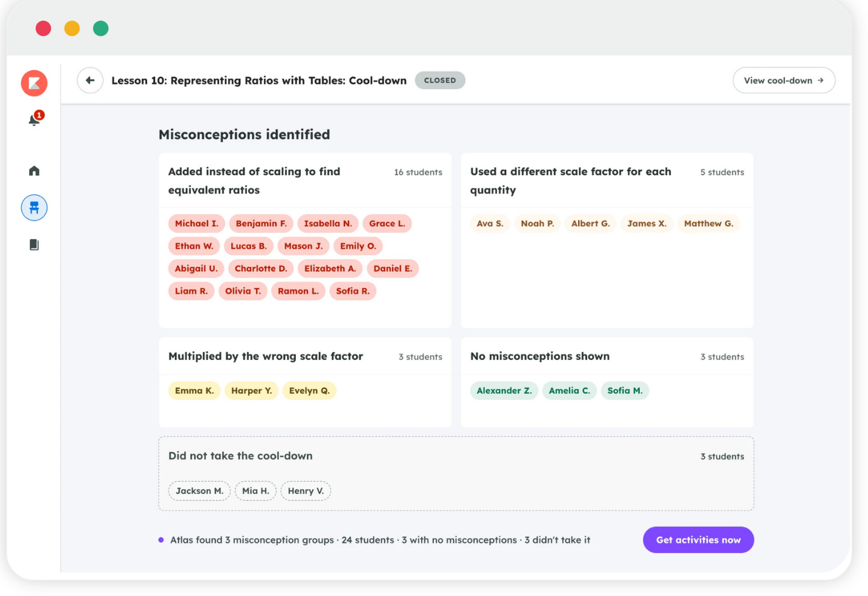Select student chip Isabella N.
The width and height of the screenshot is (868, 596).
pyautogui.click(x=328, y=223)
